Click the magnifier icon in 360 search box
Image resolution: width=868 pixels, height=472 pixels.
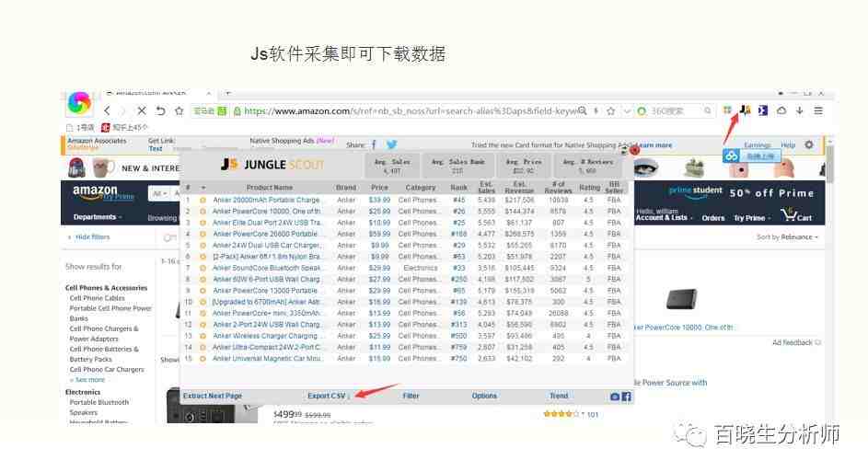click(x=708, y=110)
